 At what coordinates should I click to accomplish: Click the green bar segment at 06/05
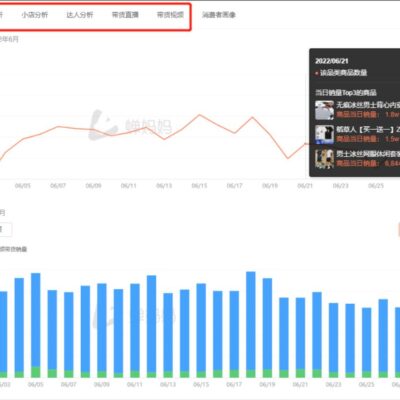[x=36, y=372]
